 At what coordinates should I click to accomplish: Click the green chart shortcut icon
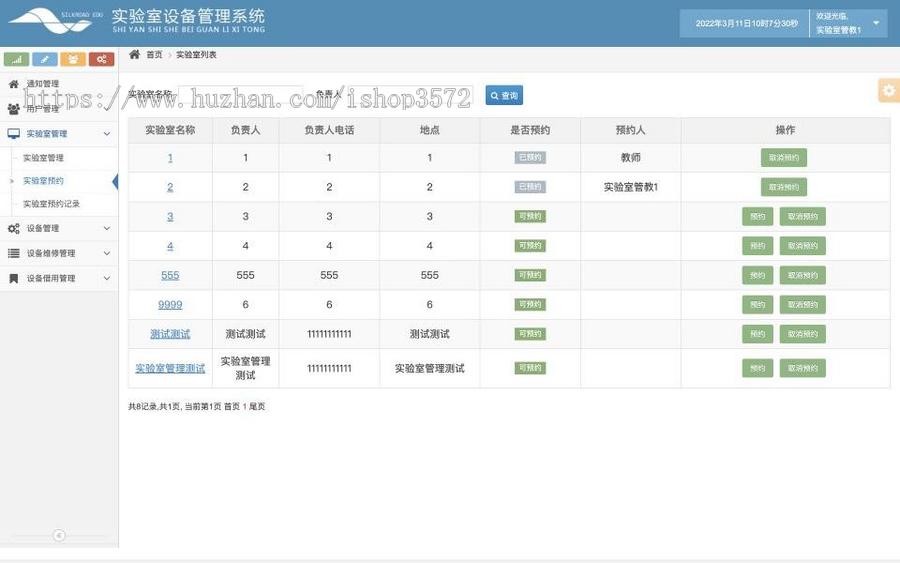click(17, 59)
